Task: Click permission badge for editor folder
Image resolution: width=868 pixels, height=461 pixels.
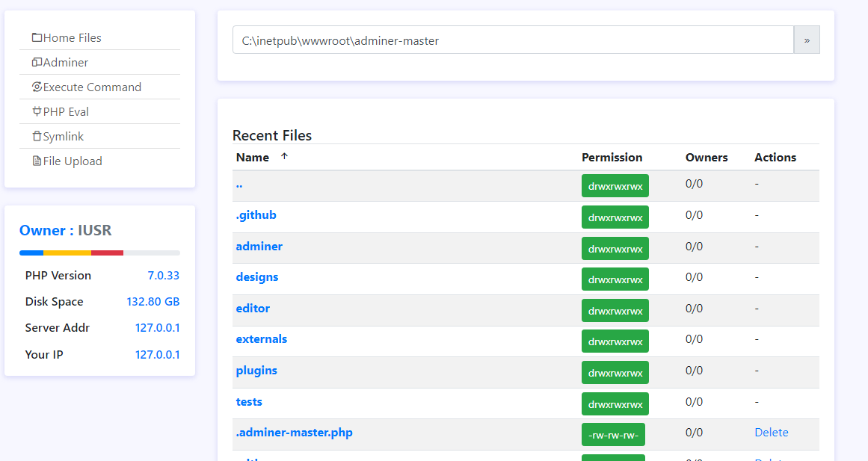Action: point(615,311)
